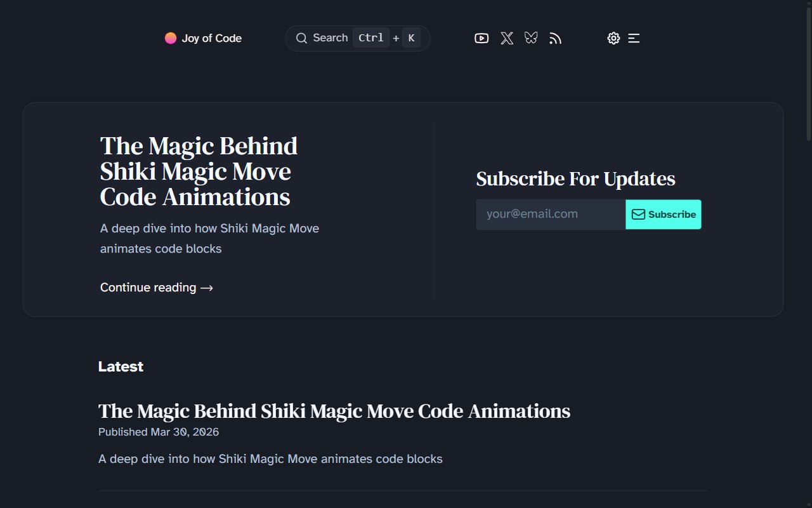Open the Latest article title link
812x508 pixels.
click(x=334, y=411)
